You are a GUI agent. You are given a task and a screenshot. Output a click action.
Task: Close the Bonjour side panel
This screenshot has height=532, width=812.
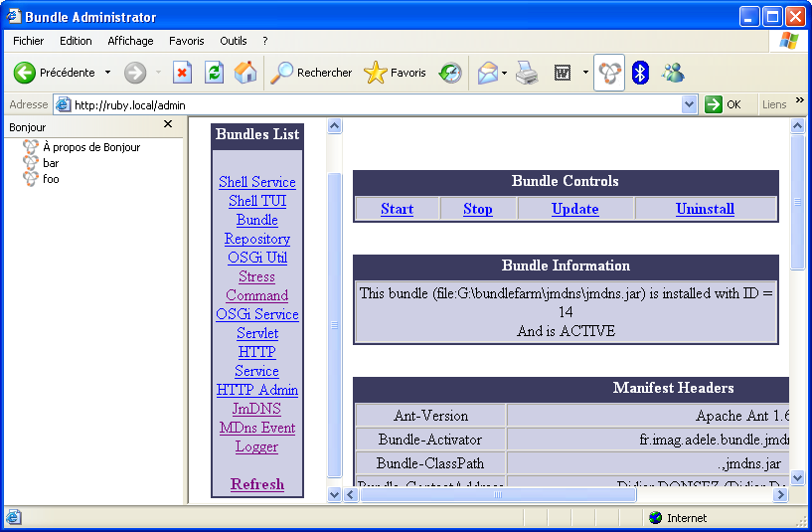(168, 124)
